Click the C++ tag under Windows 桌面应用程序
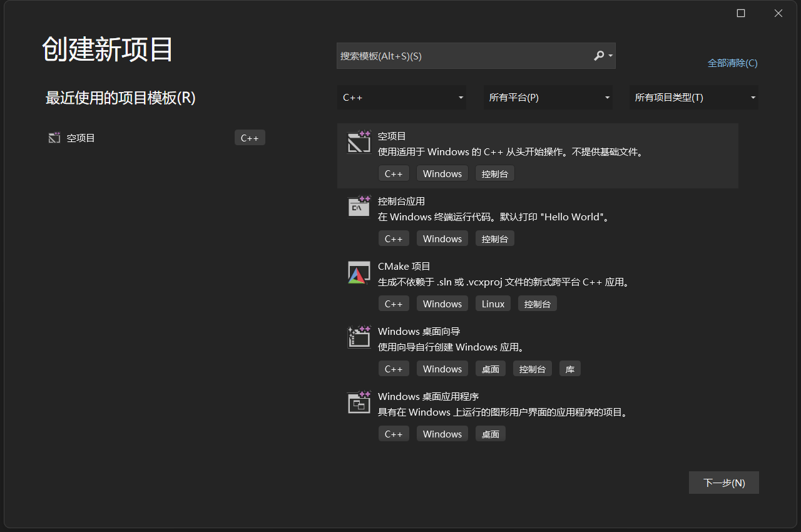 pos(394,434)
